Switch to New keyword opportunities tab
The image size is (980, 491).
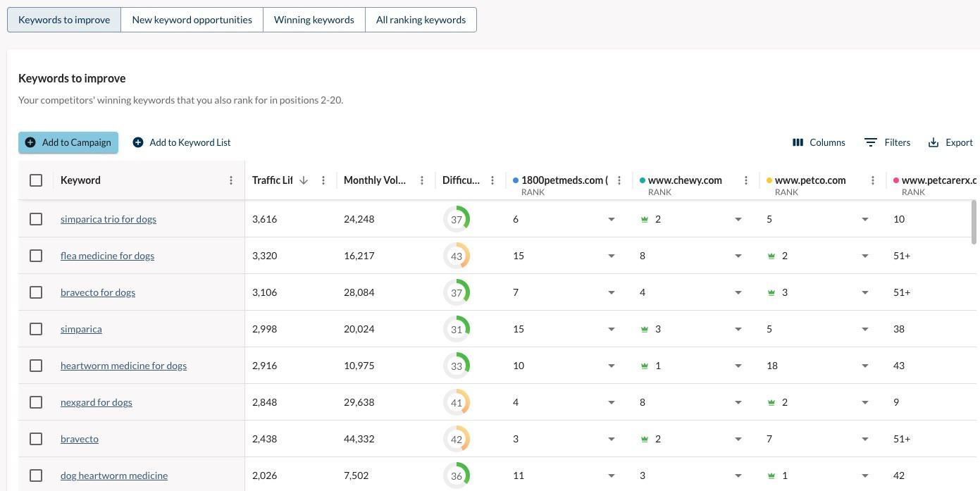point(192,20)
